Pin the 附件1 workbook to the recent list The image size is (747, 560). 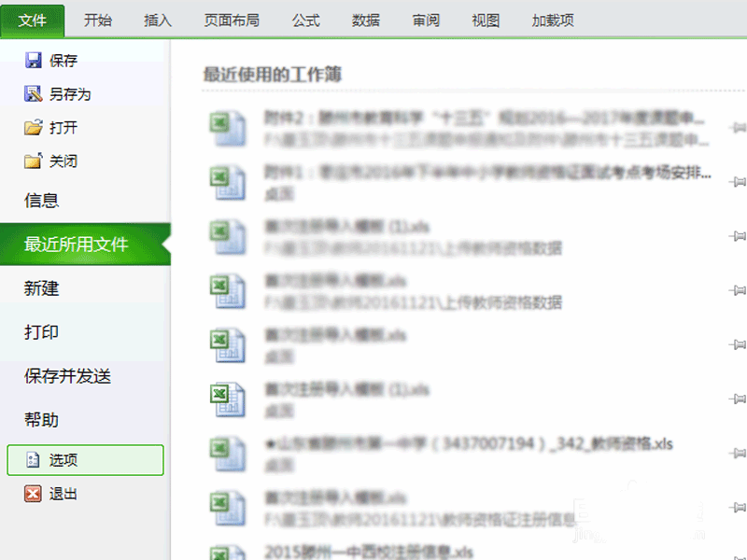740,181
